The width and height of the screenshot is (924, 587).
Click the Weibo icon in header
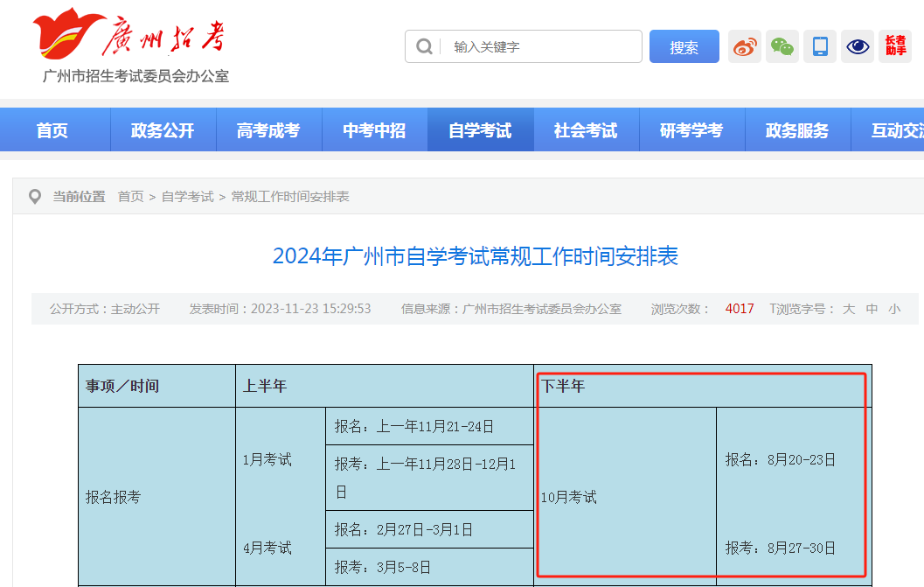745,46
